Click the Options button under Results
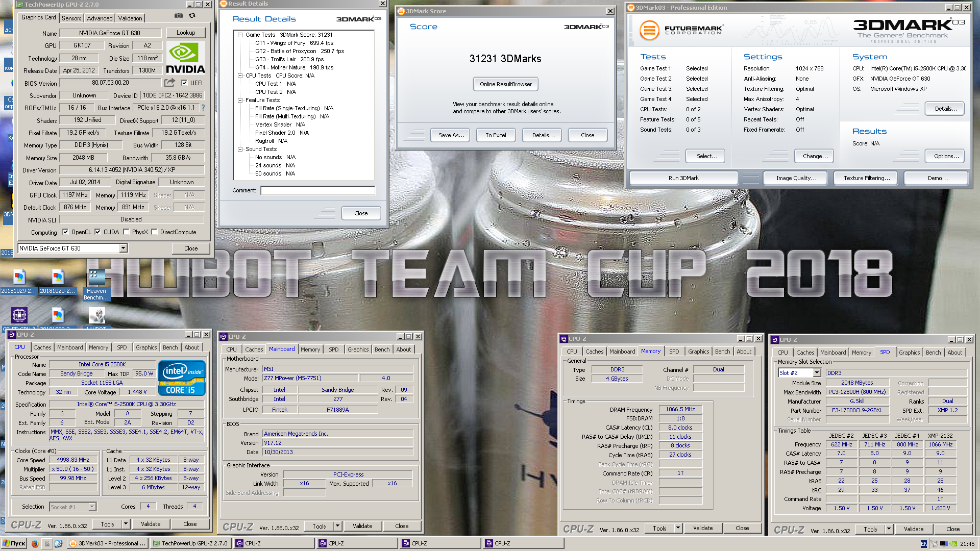The height and width of the screenshot is (551, 980). (946, 156)
